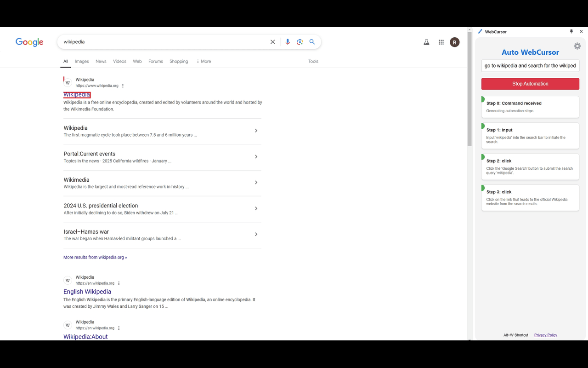
Task: Stop Automation in WebCursor
Action: point(530,84)
